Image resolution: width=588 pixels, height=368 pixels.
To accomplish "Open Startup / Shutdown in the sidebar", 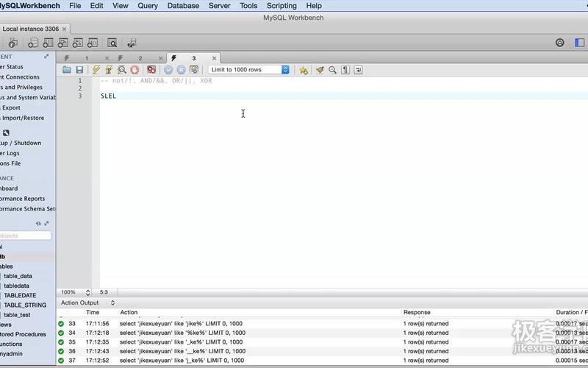I will 21,143.
